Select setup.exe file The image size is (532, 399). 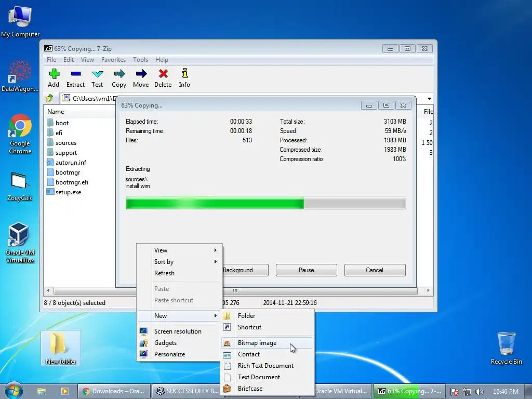click(64, 192)
